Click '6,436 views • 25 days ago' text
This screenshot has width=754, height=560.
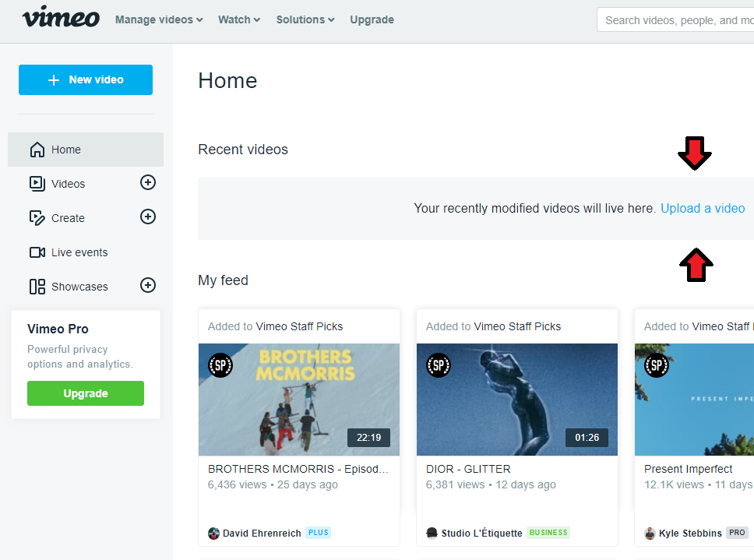(x=273, y=484)
